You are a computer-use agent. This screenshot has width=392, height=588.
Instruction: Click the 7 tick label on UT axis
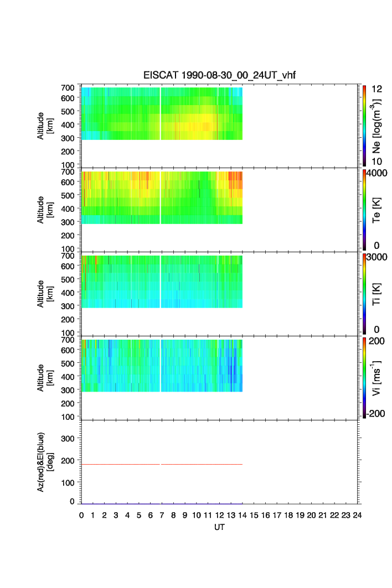(162, 515)
